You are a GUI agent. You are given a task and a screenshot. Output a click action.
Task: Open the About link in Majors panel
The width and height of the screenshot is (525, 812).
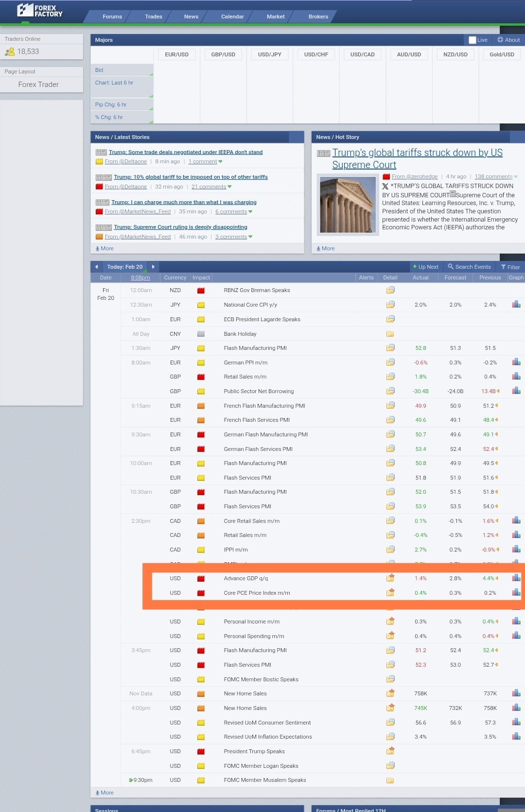click(508, 40)
